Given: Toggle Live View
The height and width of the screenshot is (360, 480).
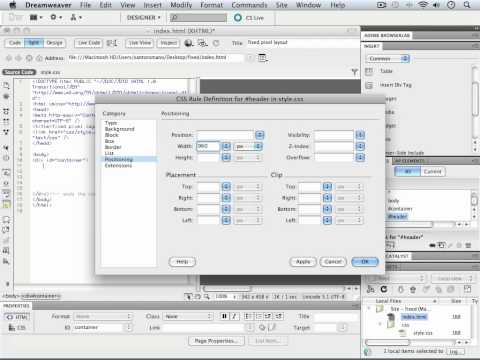Looking at the screenshot, I should click(x=140, y=43).
